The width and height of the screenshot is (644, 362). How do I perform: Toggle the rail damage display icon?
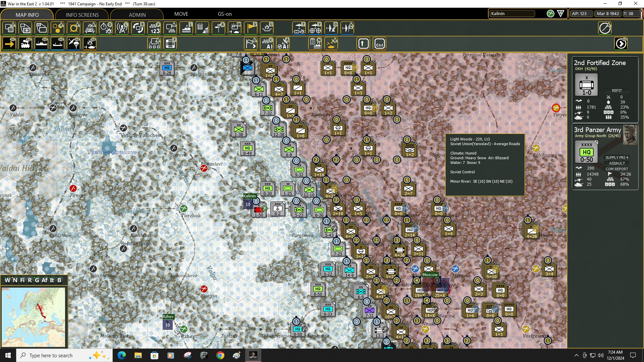90,28
